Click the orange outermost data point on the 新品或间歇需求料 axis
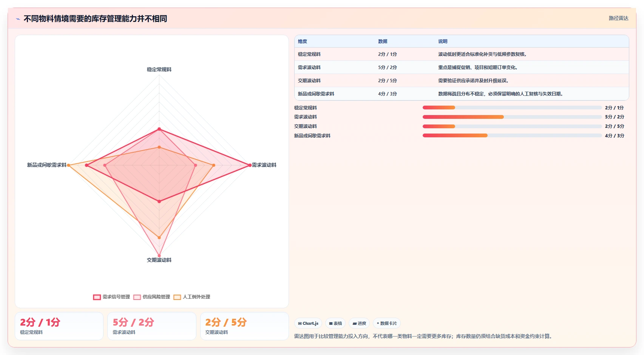The height and width of the screenshot is (355, 644). 68,165
